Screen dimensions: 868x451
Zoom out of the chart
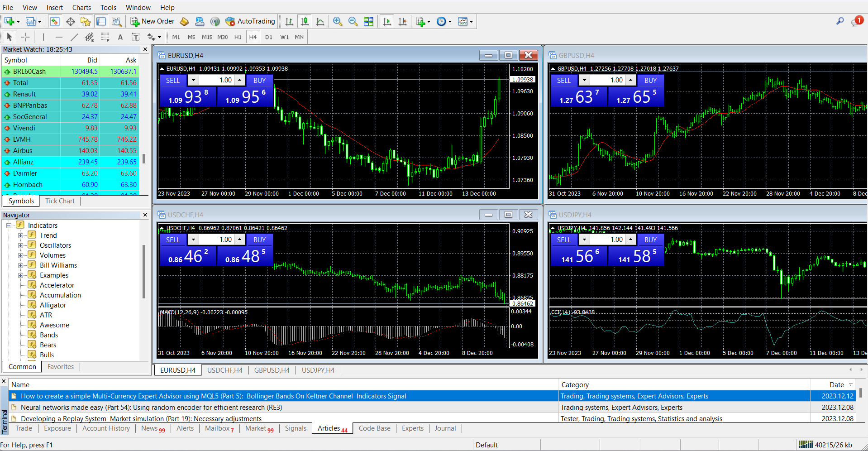point(353,21)
